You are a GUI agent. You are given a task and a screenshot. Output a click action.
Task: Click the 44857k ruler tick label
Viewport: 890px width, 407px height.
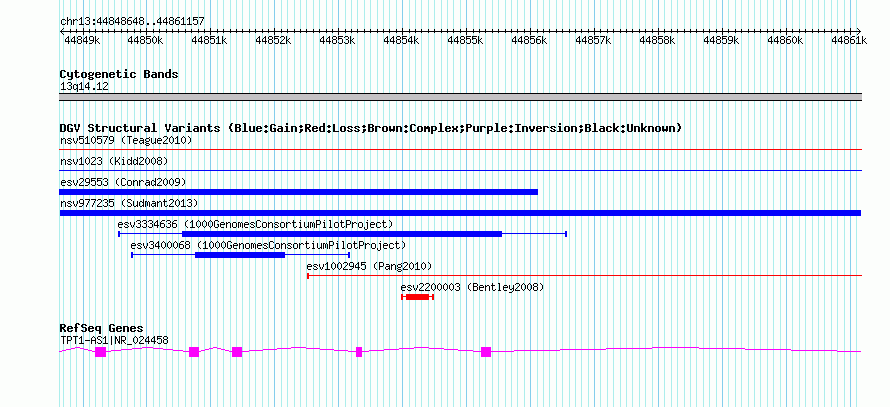coord(594,40)
